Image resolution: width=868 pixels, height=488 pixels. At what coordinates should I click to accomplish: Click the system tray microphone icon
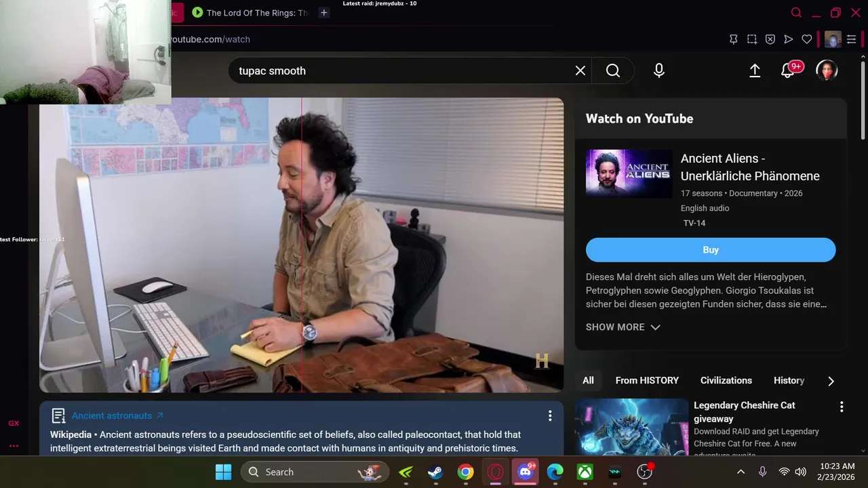point(762,472)
